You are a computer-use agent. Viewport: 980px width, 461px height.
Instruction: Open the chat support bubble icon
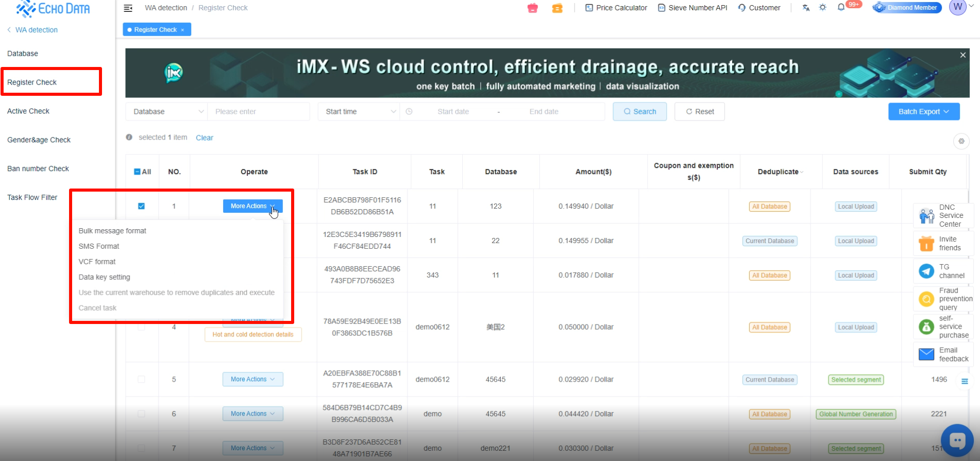click(x=957, y=440)
